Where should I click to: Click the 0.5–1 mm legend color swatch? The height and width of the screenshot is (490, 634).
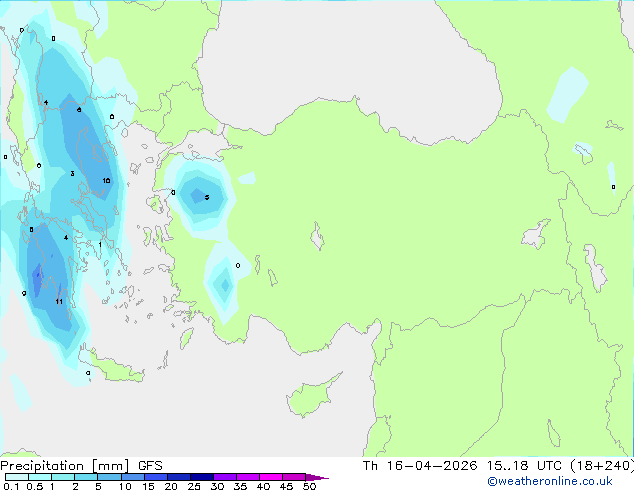pos(40,477)
